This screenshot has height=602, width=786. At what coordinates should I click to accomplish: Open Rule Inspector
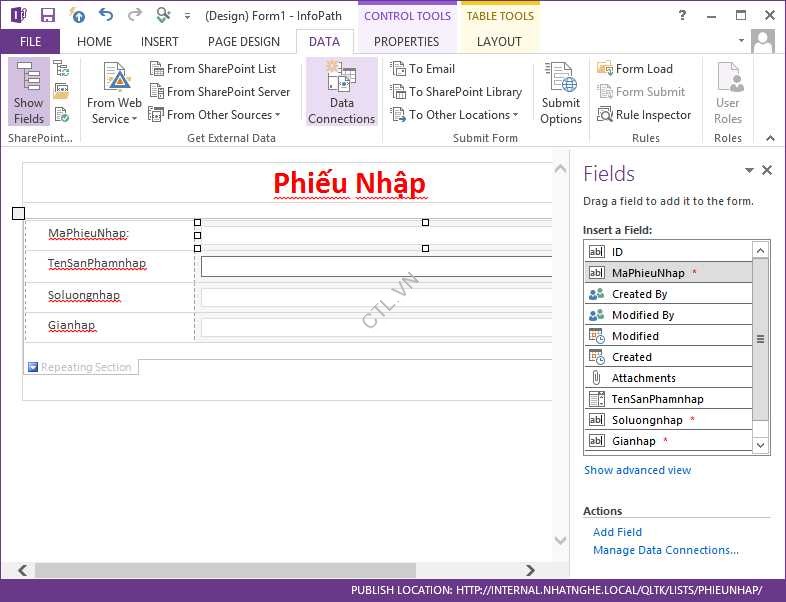click(644, 115)
